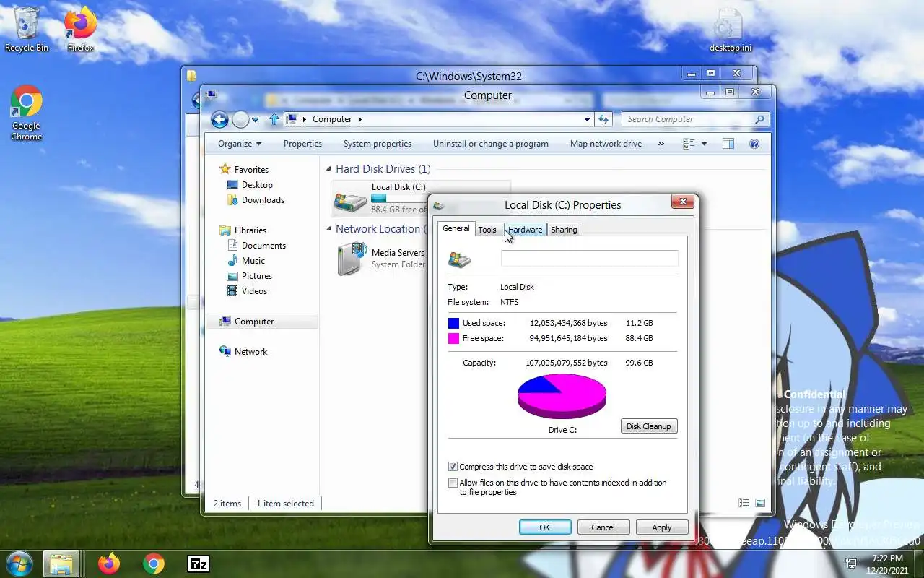Show more toolbar commands chevron
Viewport: 924px width, 578px height.
click(x=661, y=144)
